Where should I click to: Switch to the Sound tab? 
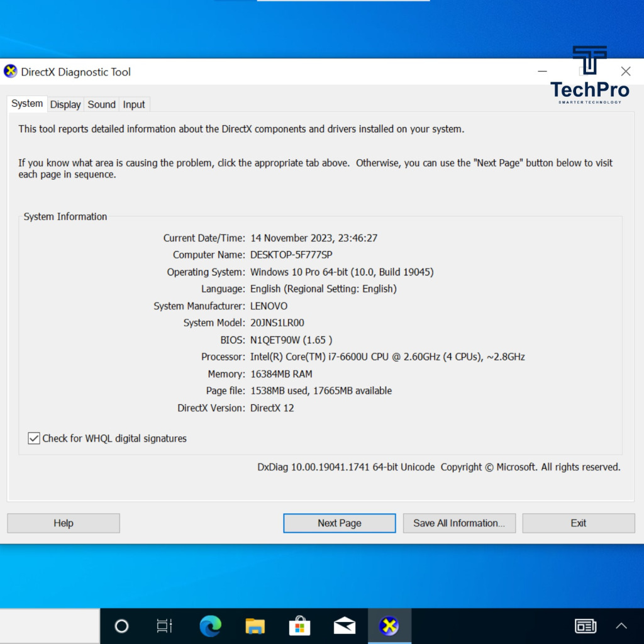pos(101,104)
